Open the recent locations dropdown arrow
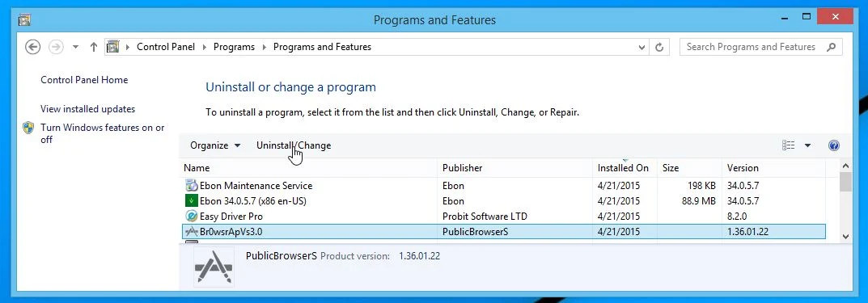 pyautogui.click(x=76, y=47)
